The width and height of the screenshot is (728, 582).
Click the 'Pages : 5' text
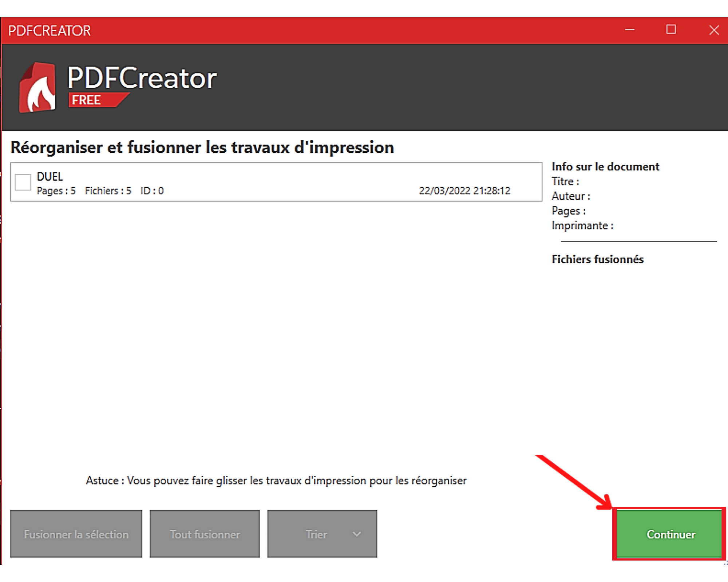[x=56, y=191]
